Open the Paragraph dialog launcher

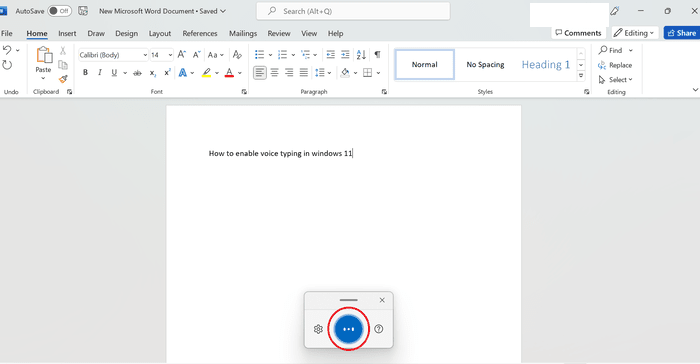pyautogui.click(x=384, y=92)
